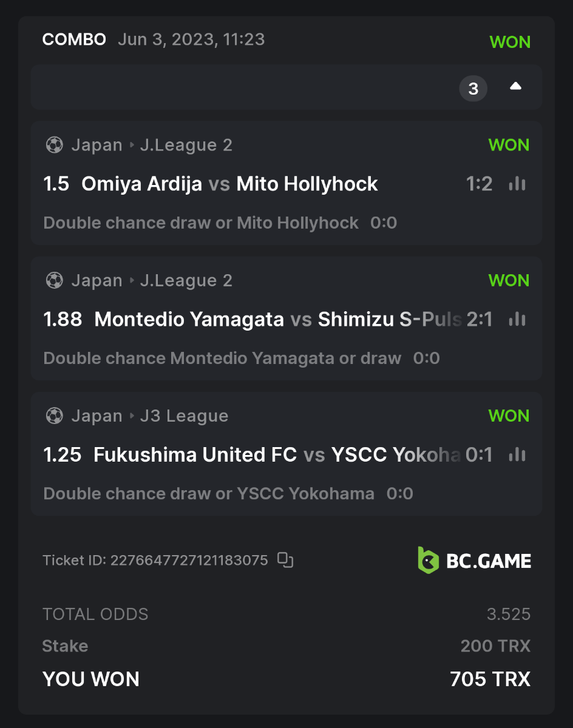Collapse the combo bet details arrow
Screen dimensions: 573x728
[515, 87]
